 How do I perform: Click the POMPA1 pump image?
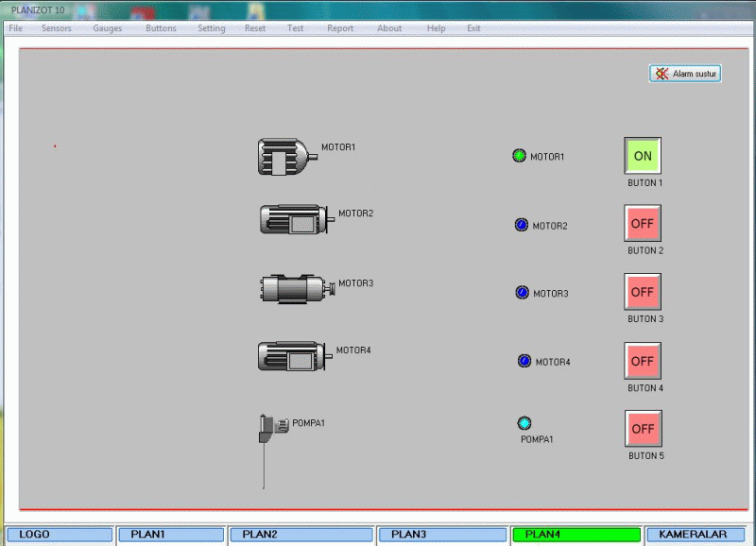[274, 452]
